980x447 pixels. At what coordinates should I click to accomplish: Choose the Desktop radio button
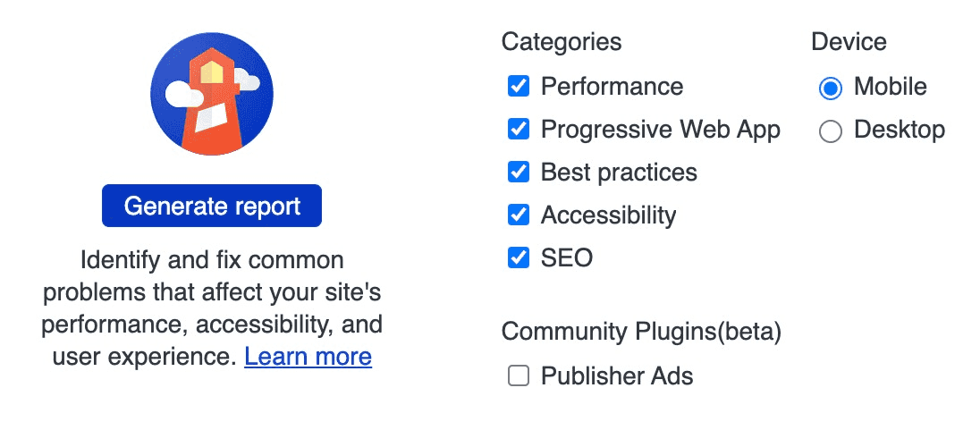[x=831, y=131]
